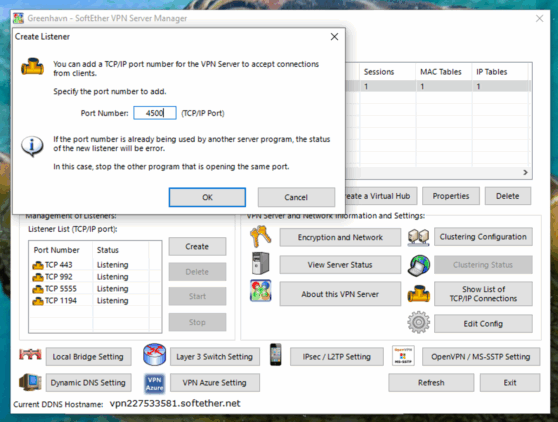Click the router icon beside Layer 3 Switch Setting
558x422 pixels.
[154, 355]
